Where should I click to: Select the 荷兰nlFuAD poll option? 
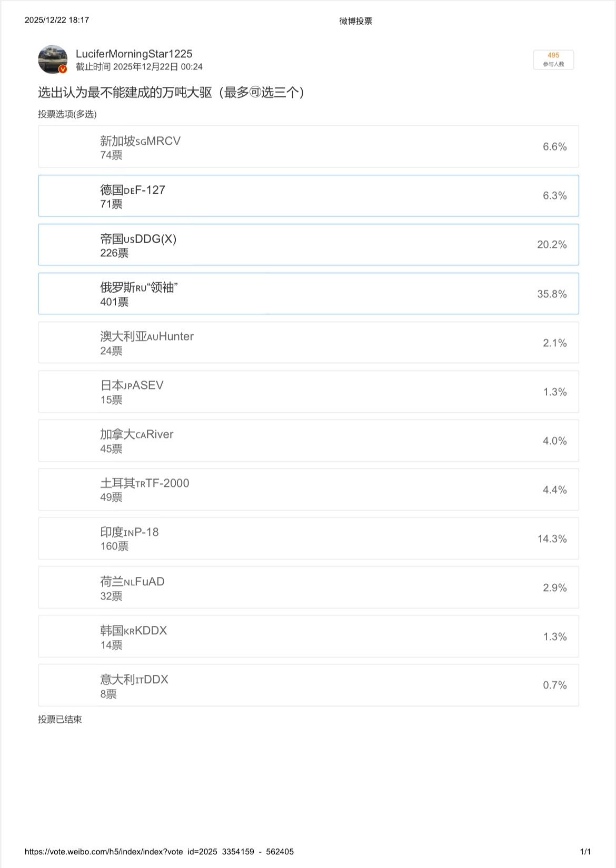coord(308,587)
